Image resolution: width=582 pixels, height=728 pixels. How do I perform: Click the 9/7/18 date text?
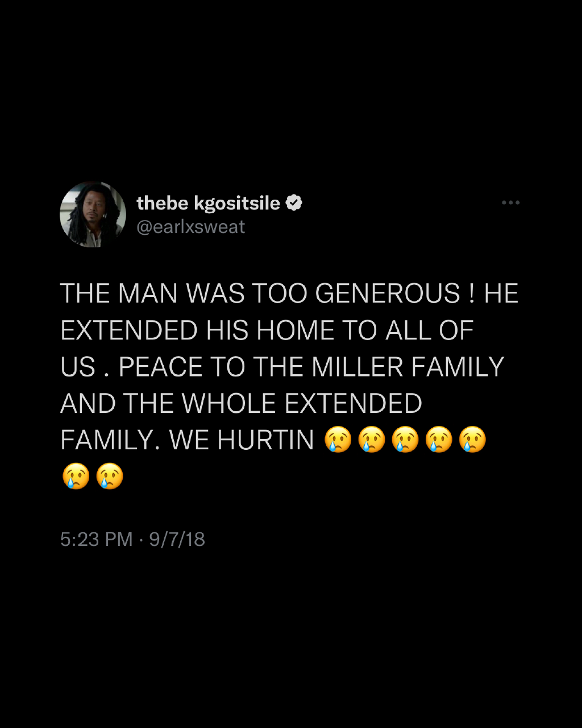tap(178, 540)
